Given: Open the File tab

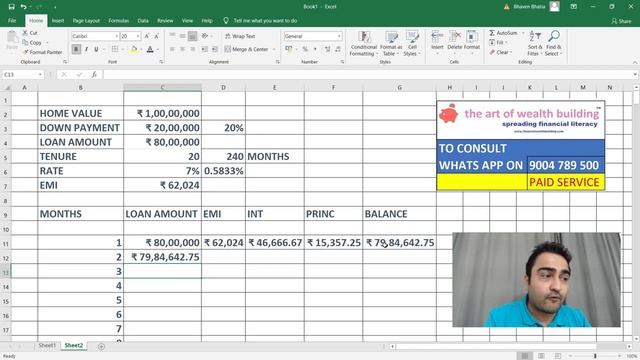Looking at the screenshot, I should [x=12, y=20].
